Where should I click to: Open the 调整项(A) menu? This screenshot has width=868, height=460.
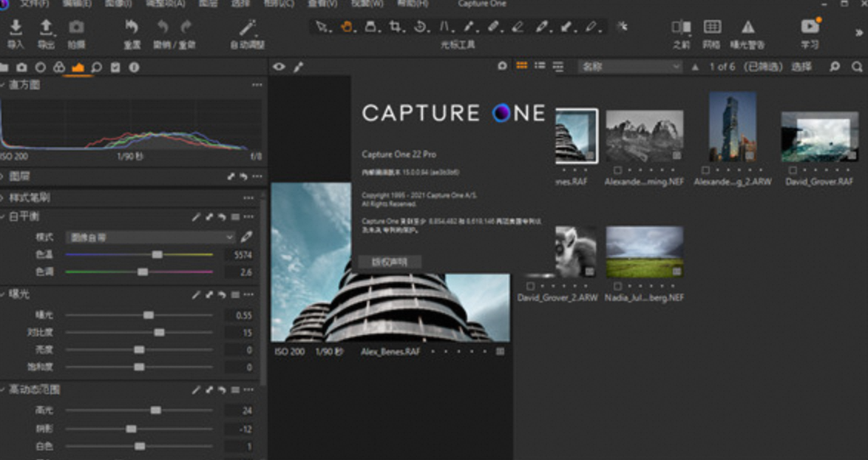click(165, 4)
